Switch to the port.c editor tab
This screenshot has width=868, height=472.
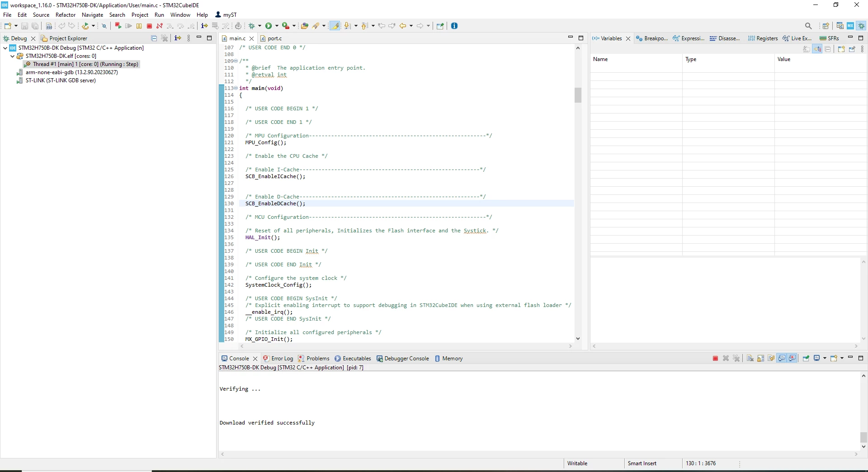271,38
